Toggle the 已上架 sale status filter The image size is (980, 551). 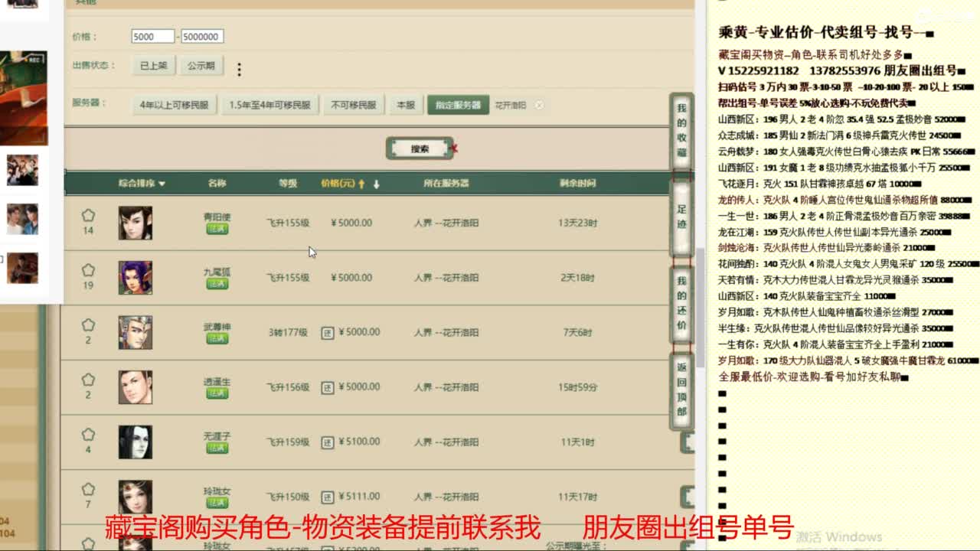(x=153, y=66)
